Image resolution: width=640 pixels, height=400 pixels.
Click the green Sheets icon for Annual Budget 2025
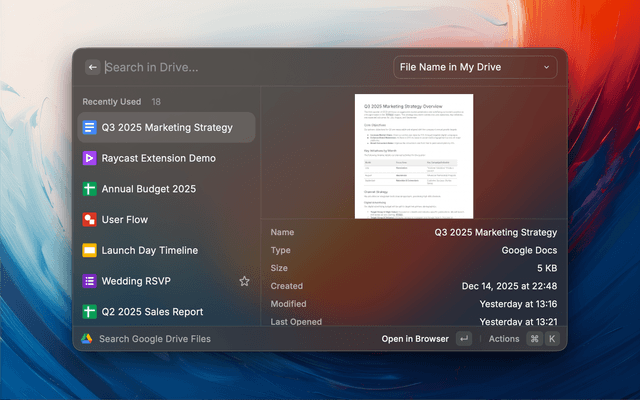click(x=89, y=189)
